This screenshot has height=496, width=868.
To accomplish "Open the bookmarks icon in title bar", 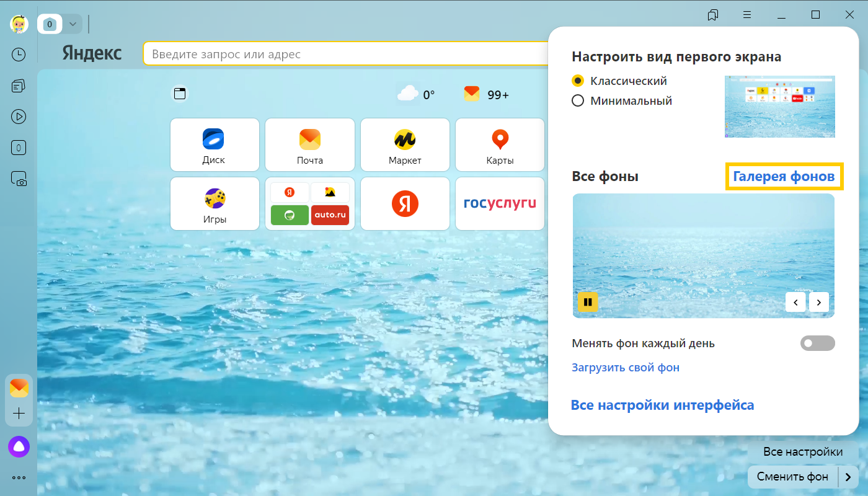I will click(x=712, y=15).
